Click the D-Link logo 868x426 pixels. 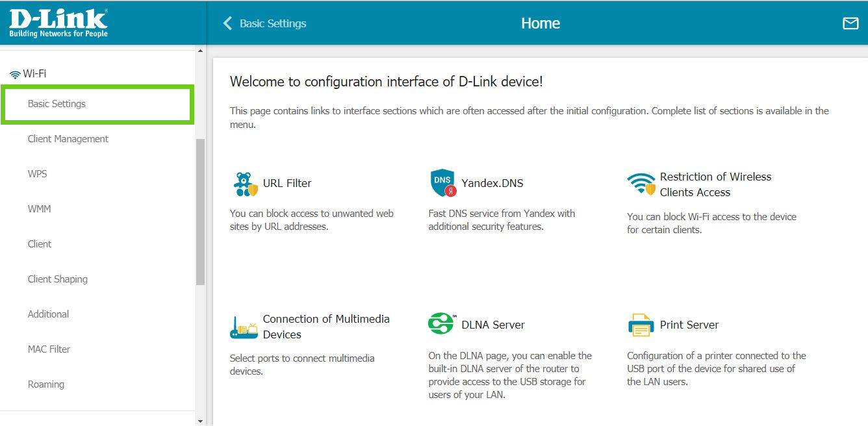point(58,23)
